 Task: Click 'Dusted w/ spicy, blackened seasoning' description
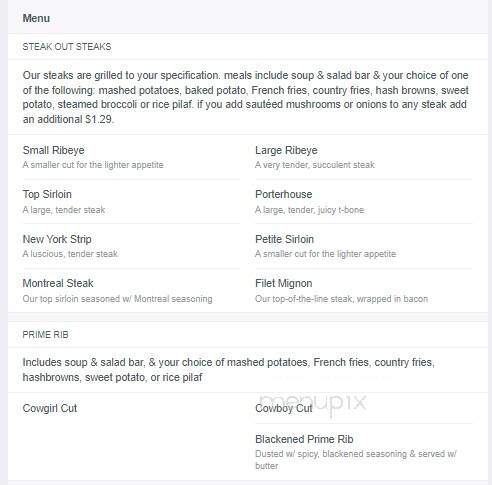pos(356,460)
